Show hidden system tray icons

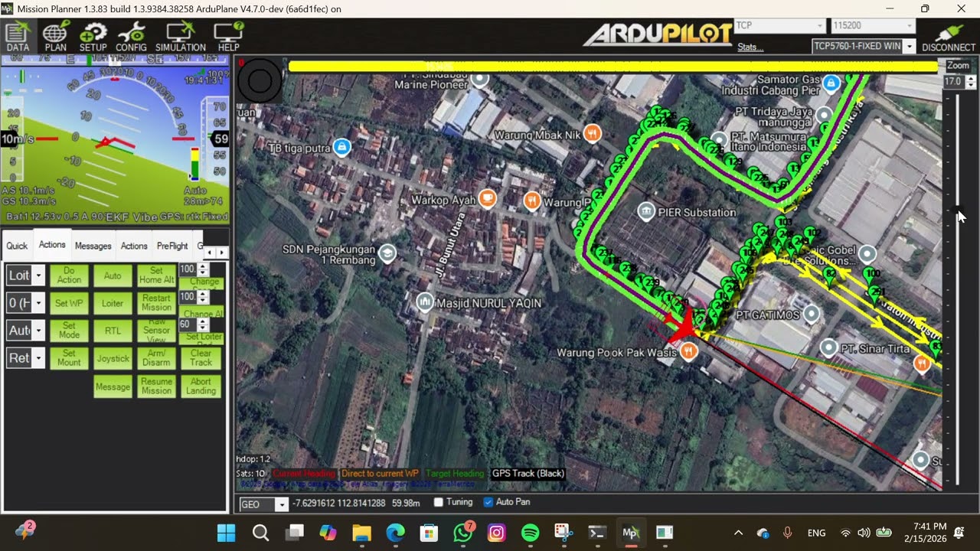tap(738, 533)
